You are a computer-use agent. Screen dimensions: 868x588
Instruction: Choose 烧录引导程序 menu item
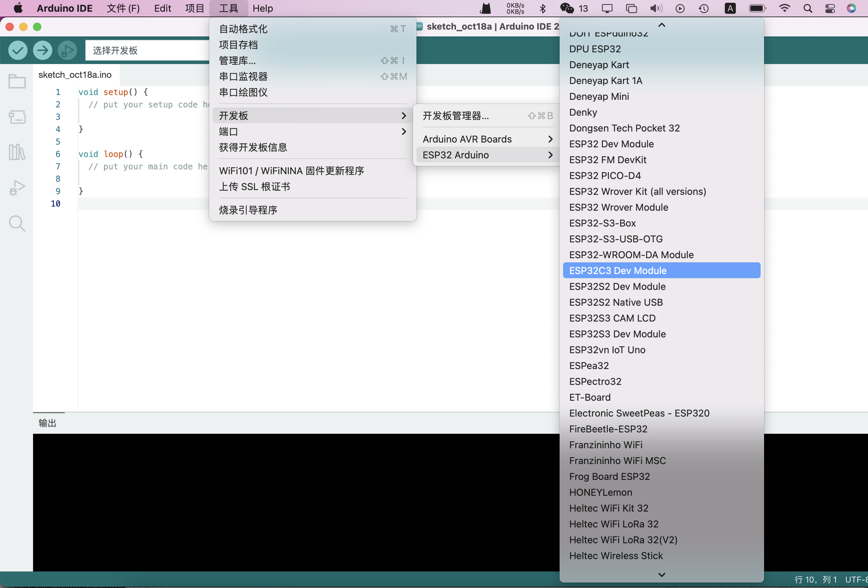click(x=313, y=210)
